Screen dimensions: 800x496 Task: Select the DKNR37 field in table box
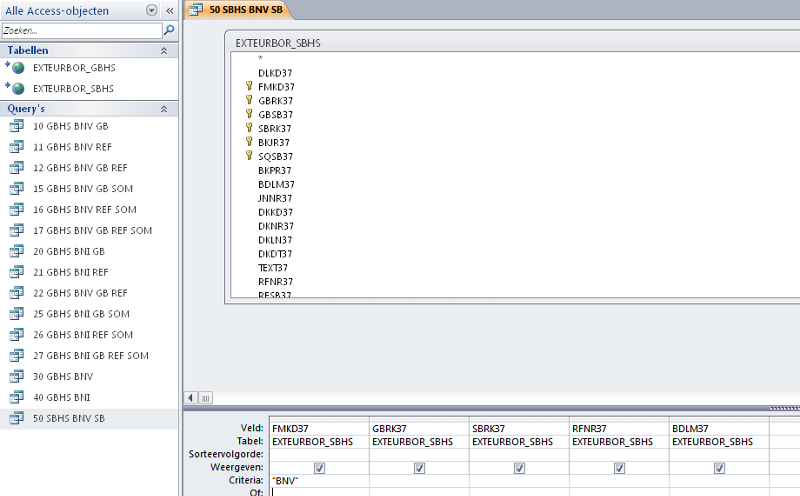coord(276,226)
